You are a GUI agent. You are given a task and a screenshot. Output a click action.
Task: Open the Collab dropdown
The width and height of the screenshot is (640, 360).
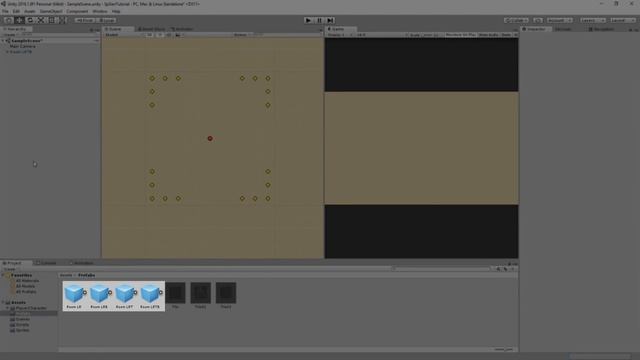pos(516,20)
